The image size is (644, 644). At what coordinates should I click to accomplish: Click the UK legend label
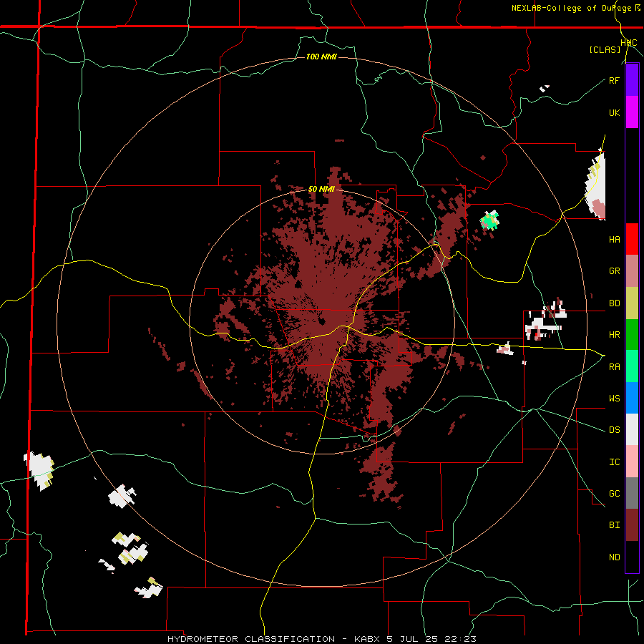coord(614,112)
